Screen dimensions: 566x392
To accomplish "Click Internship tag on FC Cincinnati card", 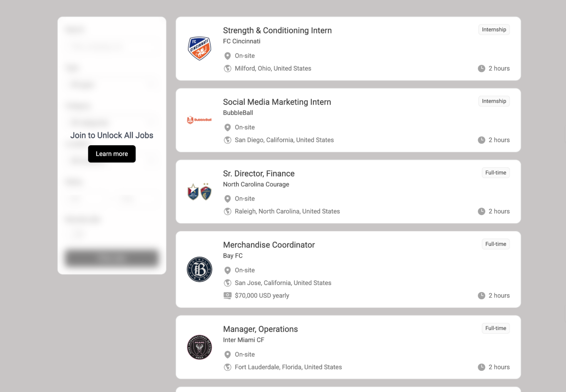I will [494, 30].
